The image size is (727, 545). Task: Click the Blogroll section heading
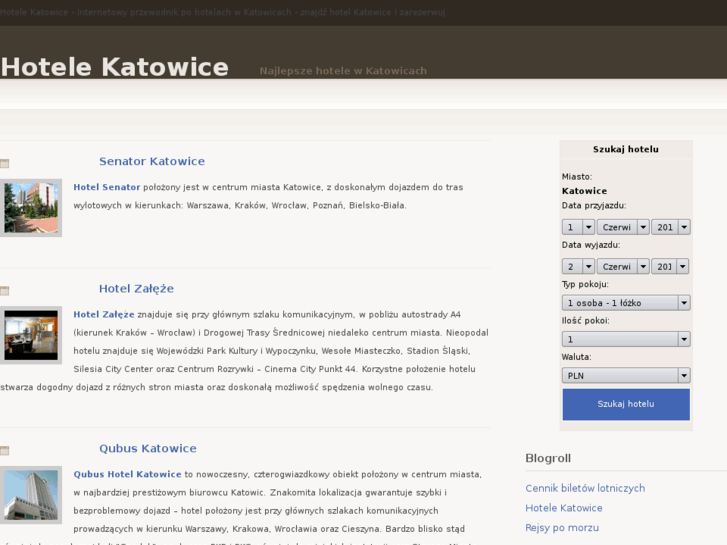pyautogui.click(x=548, y=458)
